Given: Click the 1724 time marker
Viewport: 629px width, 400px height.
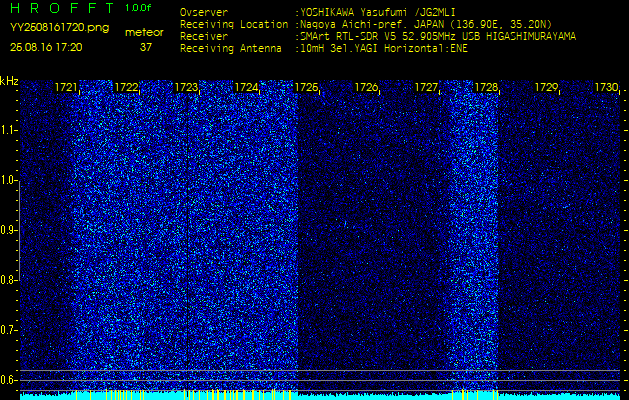Looking at the screenshot, I should (x=246, y=87).
